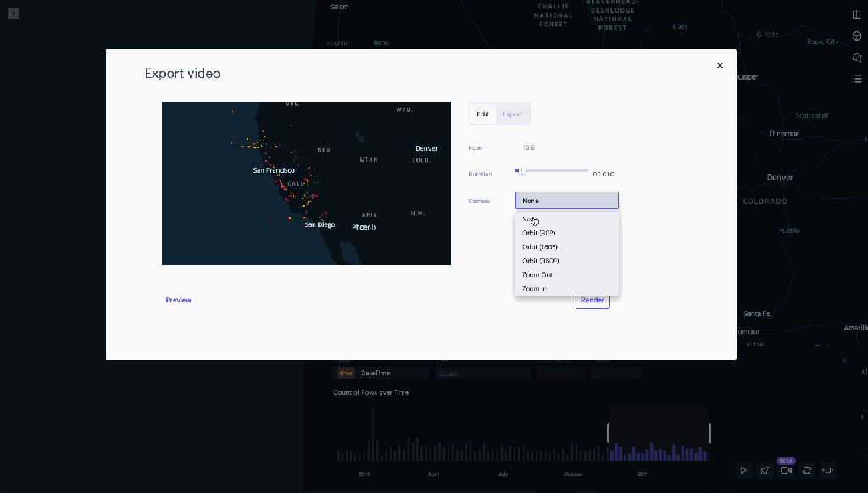Open the Count y-axis field selector
The width and height of the screenshot is (868, 493).
(x=482, y=374)
